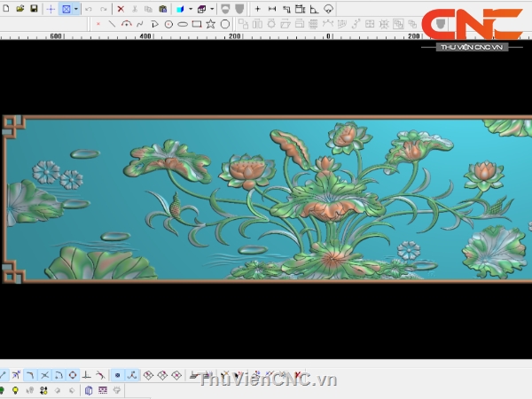Click the four colored dots icon
This screenshot has width=532, height=399.
(43, 390)
